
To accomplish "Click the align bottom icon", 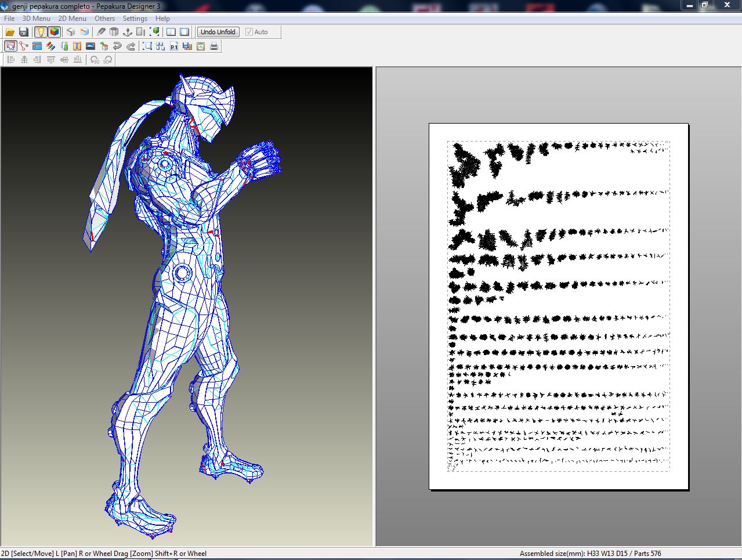I will click(78, 60).
